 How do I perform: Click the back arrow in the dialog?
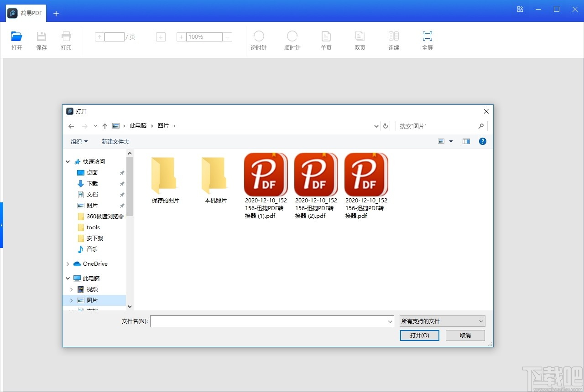[x=71, y=126]
